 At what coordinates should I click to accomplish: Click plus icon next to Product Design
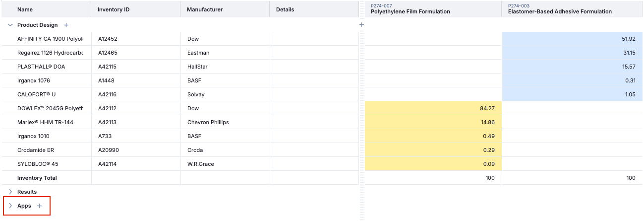point(66,25)
